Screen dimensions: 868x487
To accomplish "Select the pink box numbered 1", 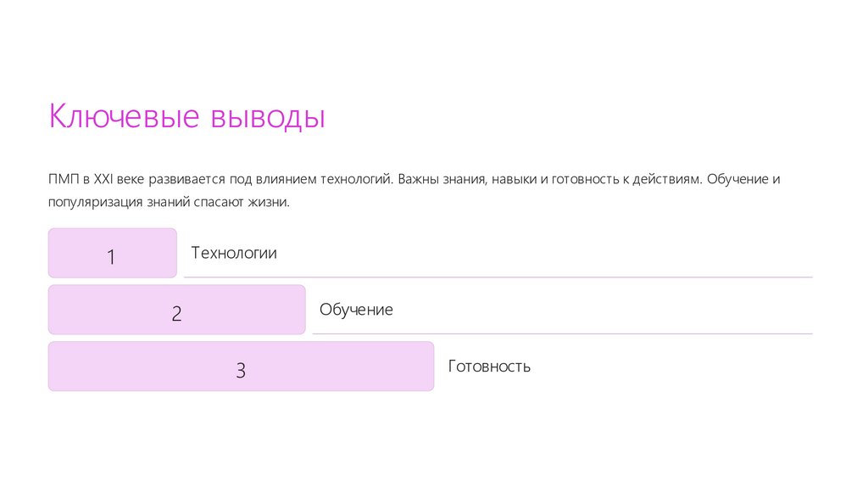I will [112, 253].
